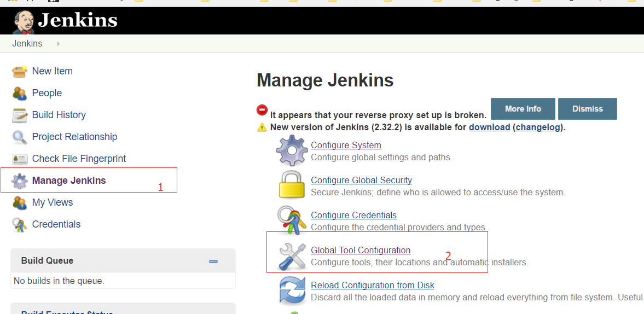Open Build History in sidebar
This screenshot has width=644, height=314.
coord(59,114)
